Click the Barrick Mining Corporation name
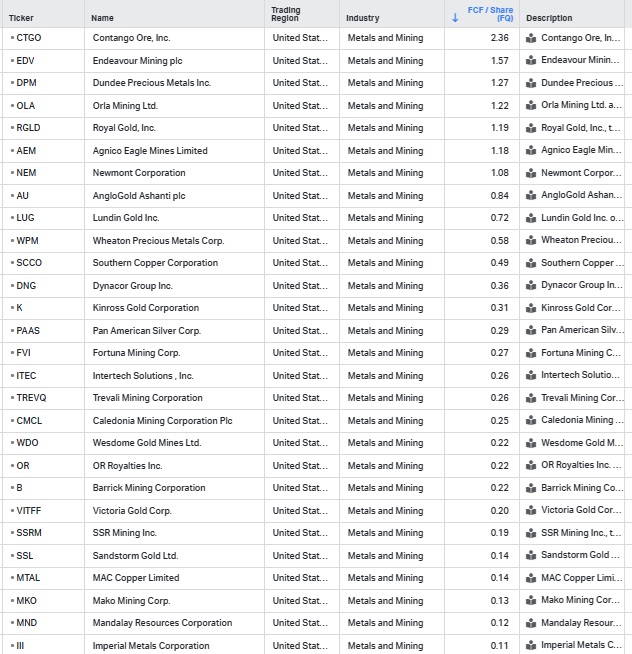This screenshot has width=632, height=654. click(149, 488)
